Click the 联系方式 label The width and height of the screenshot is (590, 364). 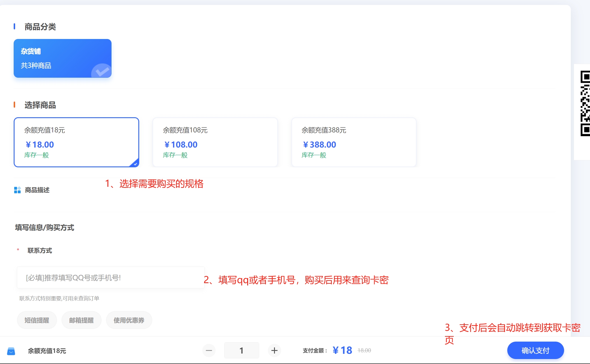tap(40, 251)
